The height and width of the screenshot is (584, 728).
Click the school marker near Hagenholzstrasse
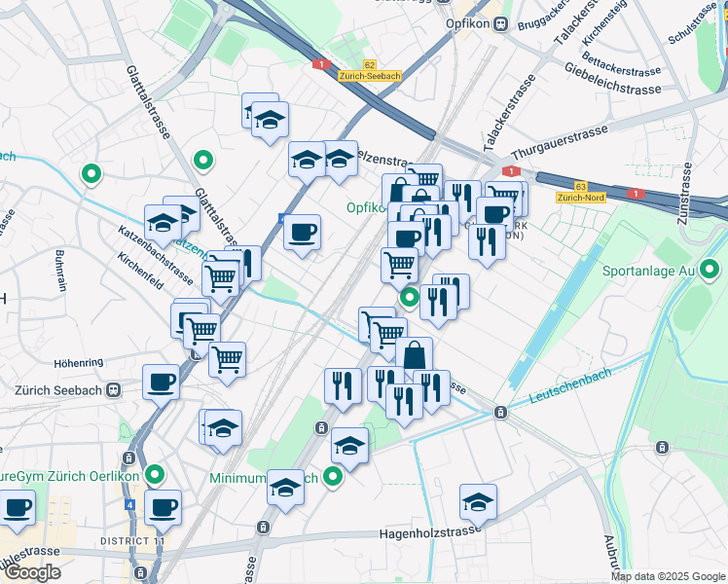[x=478, y=505]
